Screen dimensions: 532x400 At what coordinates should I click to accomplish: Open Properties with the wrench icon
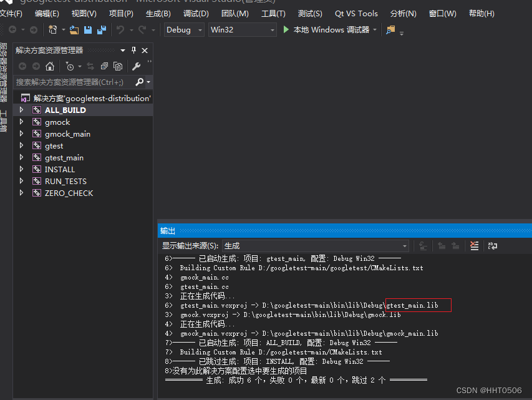(x=137, y=66)
